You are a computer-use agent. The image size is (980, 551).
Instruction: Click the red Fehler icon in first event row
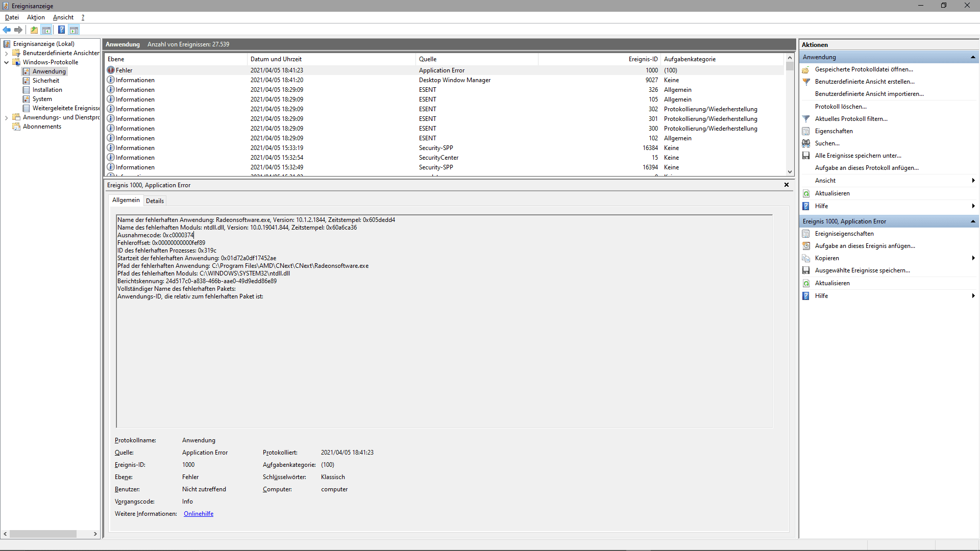tap(111, 70)
